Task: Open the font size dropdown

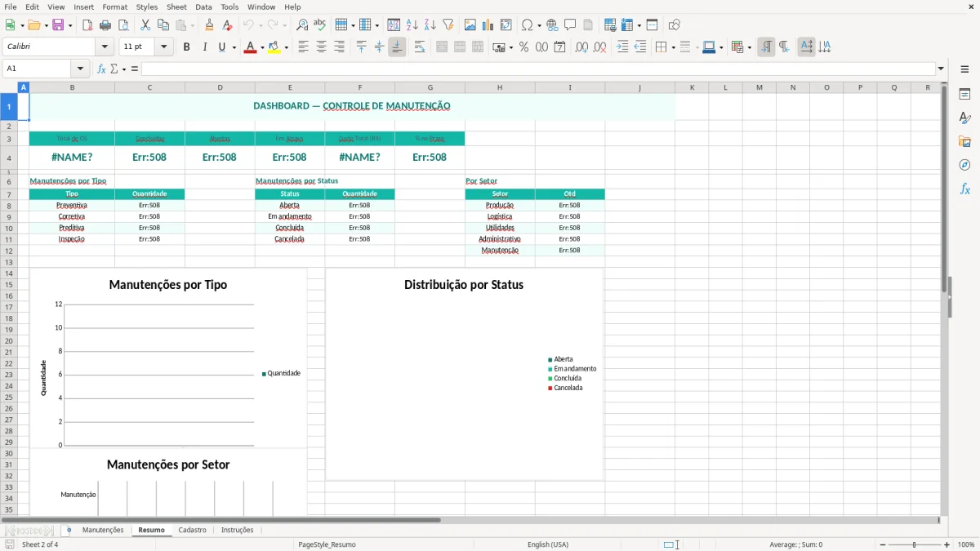Action: [x=163, y=47]
